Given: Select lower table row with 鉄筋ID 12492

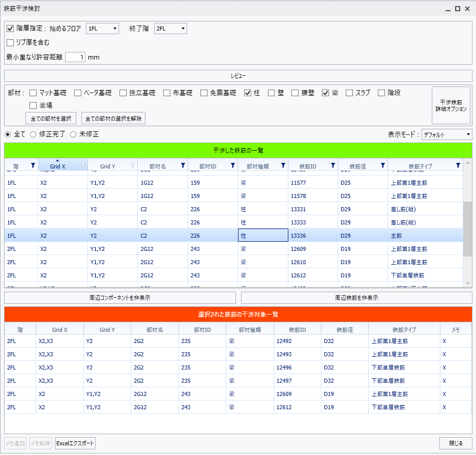Looking at the screenshot, I should pyautogui.click(x=238, y=341).
